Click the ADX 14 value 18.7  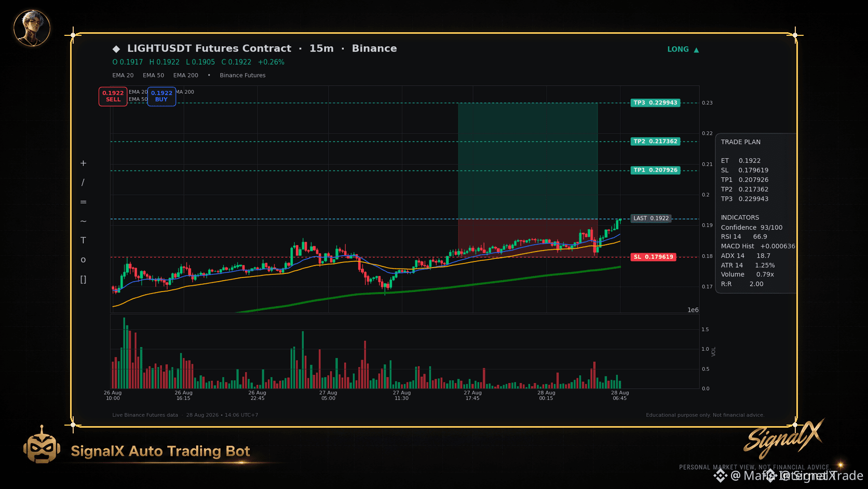(763, 256)
